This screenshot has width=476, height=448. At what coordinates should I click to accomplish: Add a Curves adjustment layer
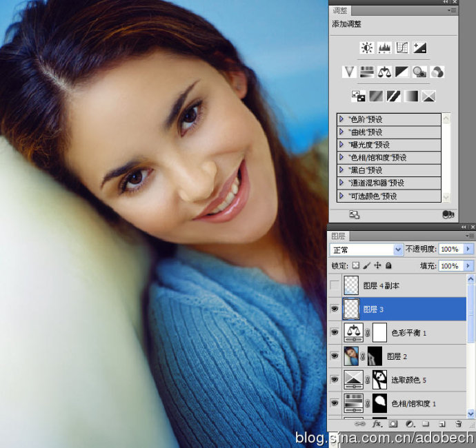pos(402,48)
